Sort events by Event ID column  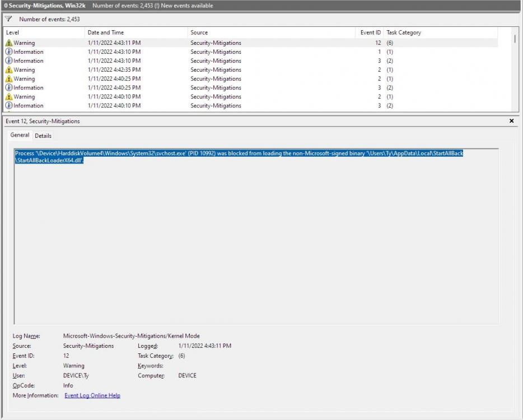370,32
